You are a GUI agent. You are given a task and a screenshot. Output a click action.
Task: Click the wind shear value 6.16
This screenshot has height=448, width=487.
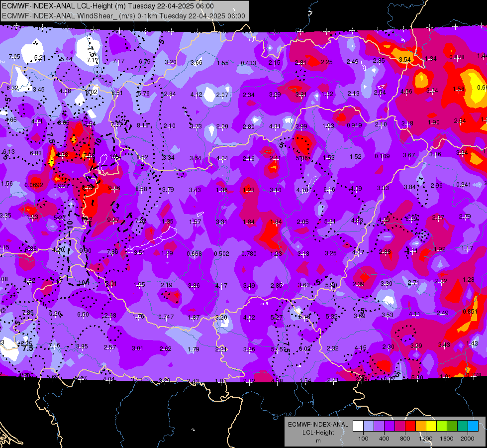pyautogui.click(x=329, y=189)
